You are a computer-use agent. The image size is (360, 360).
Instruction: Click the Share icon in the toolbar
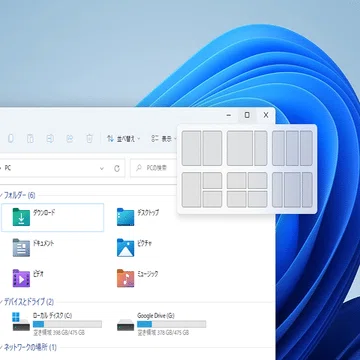tap(70, 139)
